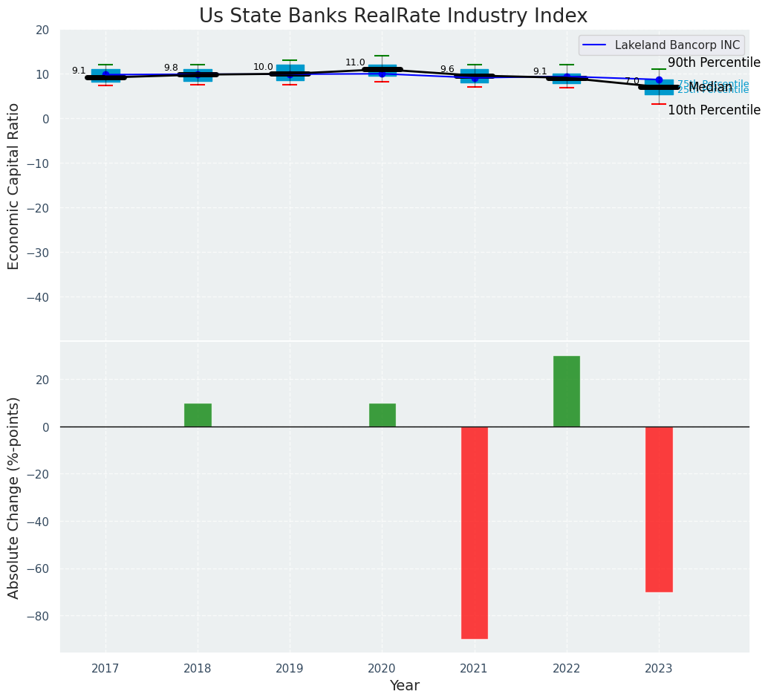This screenshot has width=768, height=700.
Task: Click the 10.0 value label above 2019
Action: pos(263,67)
